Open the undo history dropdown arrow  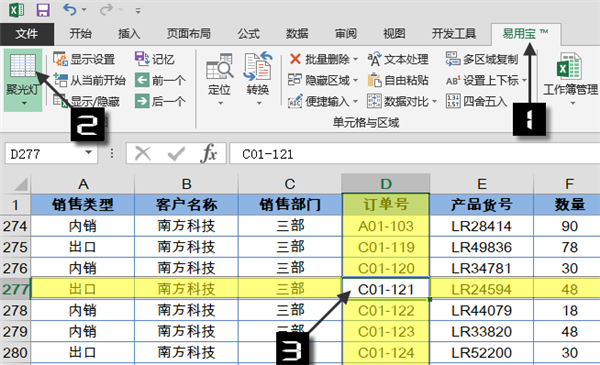[84, 10]
